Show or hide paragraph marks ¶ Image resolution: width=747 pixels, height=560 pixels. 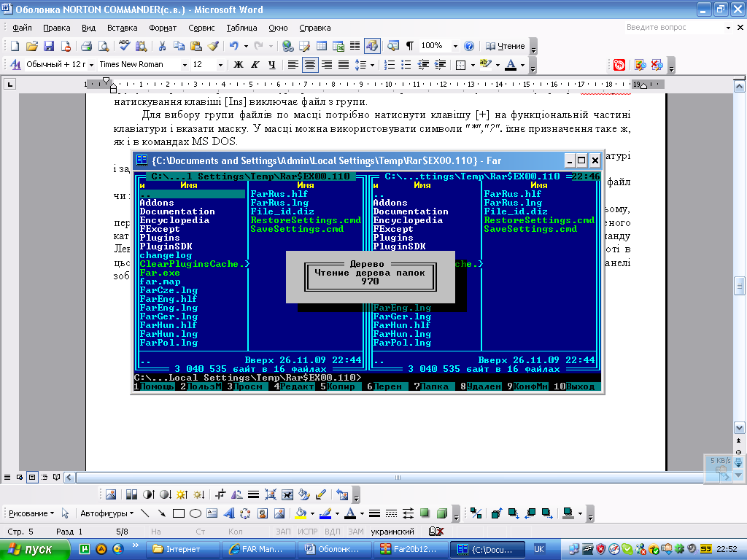409,46
